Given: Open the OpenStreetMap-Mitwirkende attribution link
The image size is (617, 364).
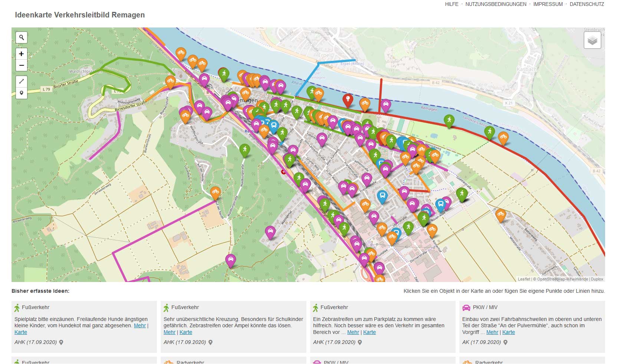Looking at the screenshot, I should pos(562,279).
